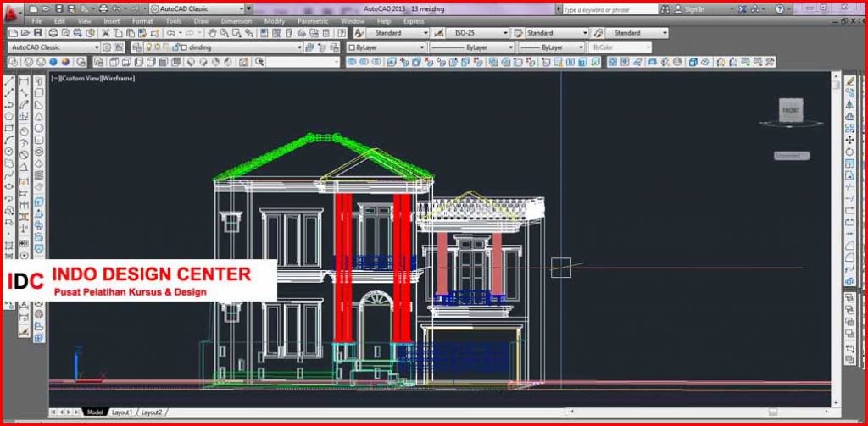Viewport: 868px width, 426px height.
Task: Select the Linear dimension tool
Action: 24,81
